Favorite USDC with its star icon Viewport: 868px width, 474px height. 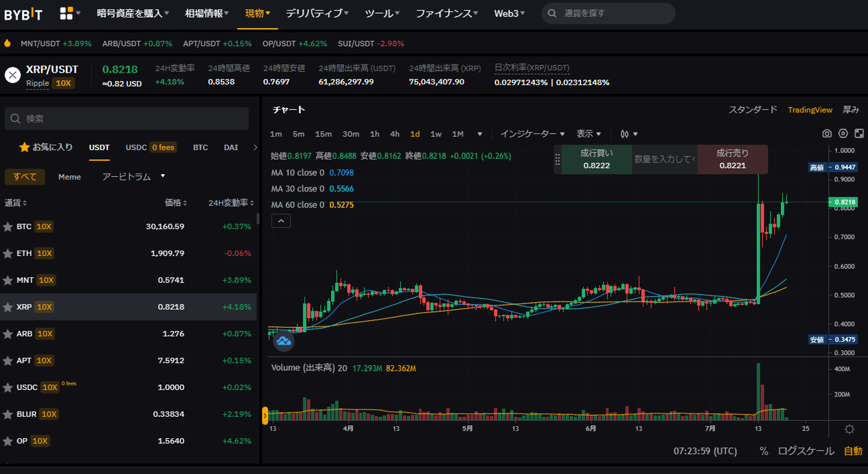click(8, 388)
